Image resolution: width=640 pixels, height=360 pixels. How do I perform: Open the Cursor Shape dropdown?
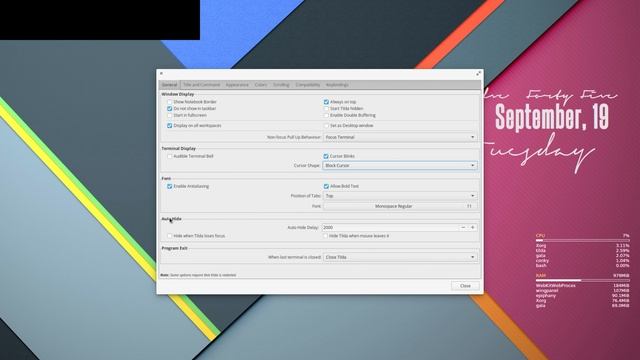coord(400,166)
